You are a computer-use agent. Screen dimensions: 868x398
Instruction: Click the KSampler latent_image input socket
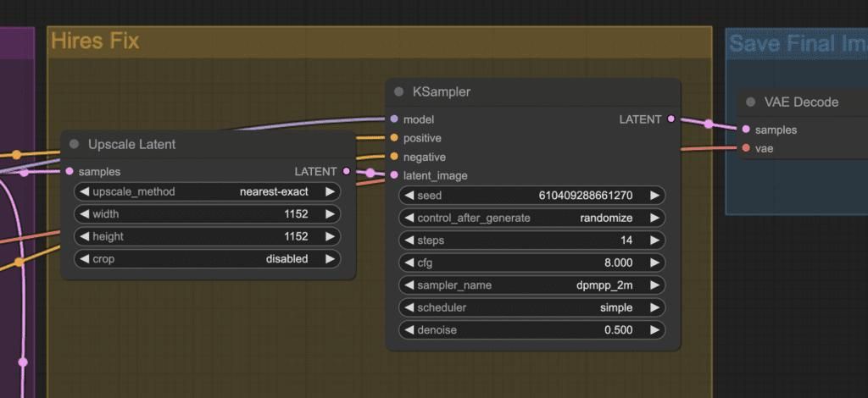pyautogui.click(x=394, y=175)
